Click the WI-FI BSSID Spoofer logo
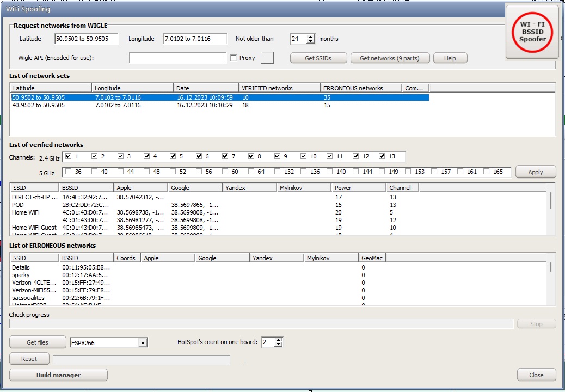Screen dimensions: 565x392 [x=532, y=32]
